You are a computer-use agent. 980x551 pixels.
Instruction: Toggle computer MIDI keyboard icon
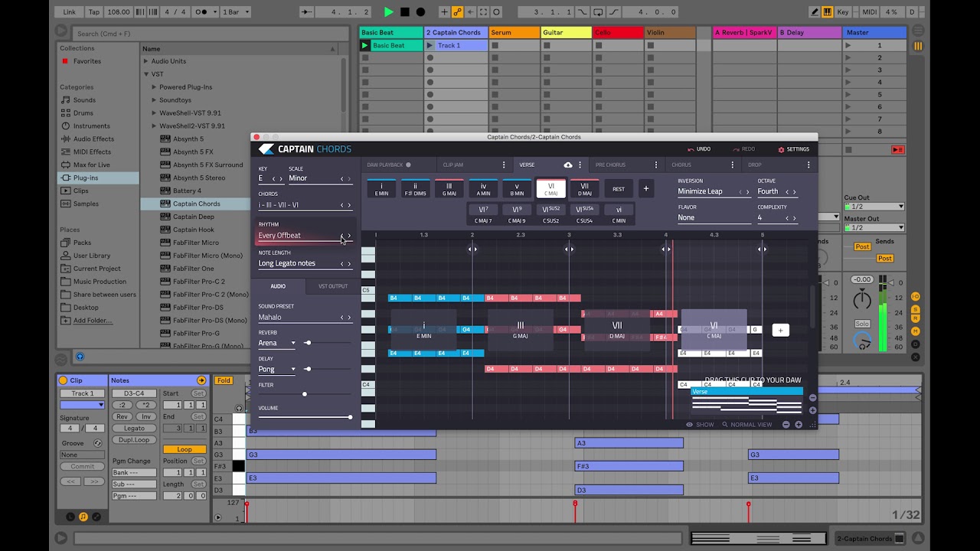click(x=828, y=12)
